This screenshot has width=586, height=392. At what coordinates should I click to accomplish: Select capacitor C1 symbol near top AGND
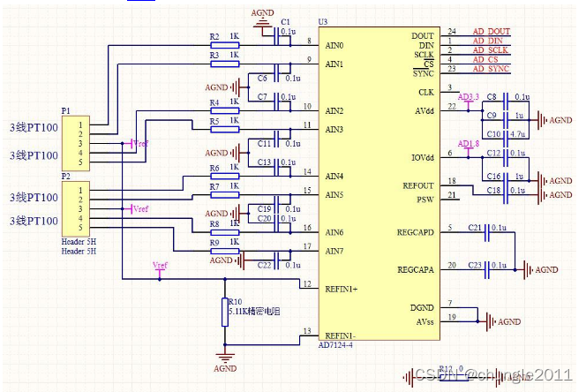click(x=276, y=36)
